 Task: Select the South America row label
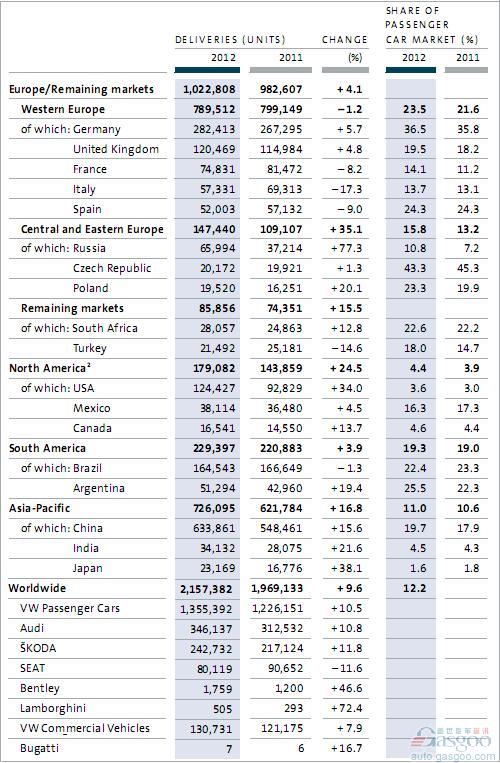[47, 448]
